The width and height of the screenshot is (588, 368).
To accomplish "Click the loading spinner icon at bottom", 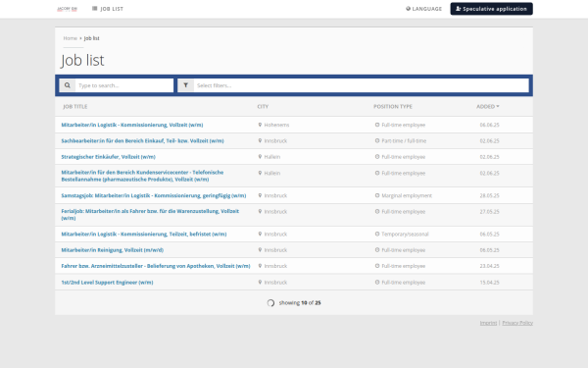I will (270, 303).
